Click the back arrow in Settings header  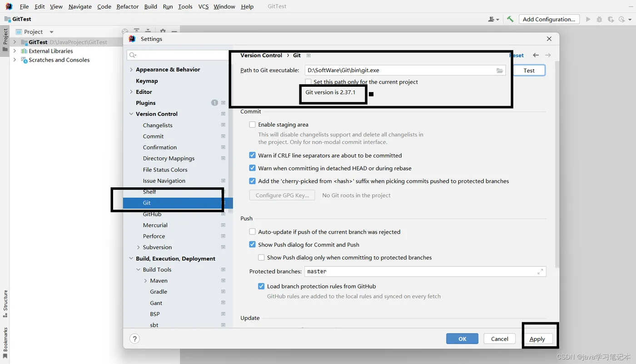536,55
